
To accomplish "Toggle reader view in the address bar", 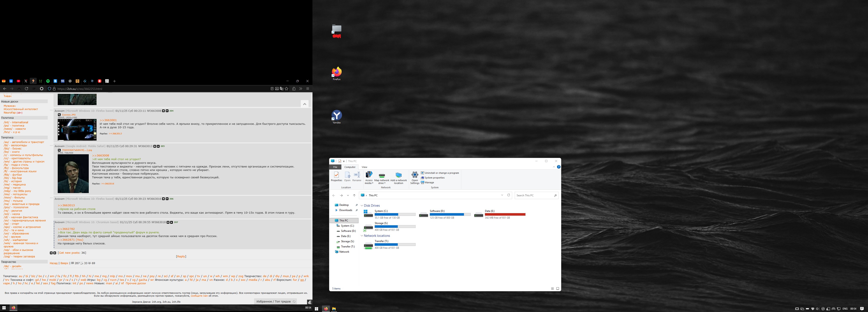I will 272,89.
